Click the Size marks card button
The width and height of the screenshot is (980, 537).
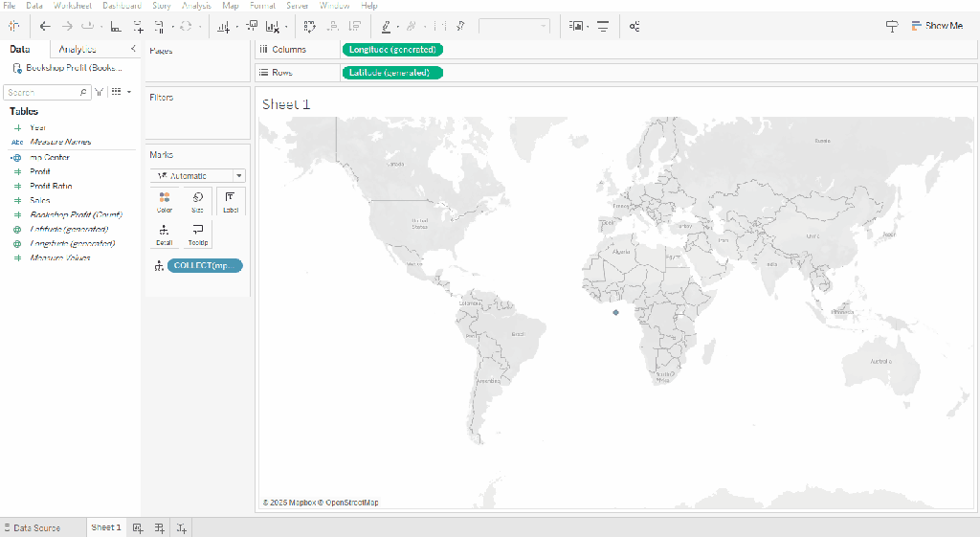(197, 201)
